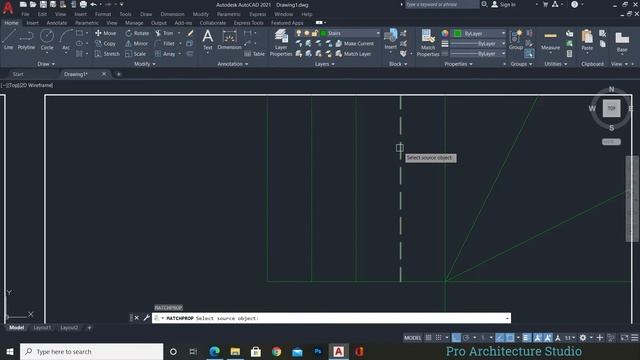Toggle MODEL space button in status bar
The image size is (640, 360).
coord(412,338)
